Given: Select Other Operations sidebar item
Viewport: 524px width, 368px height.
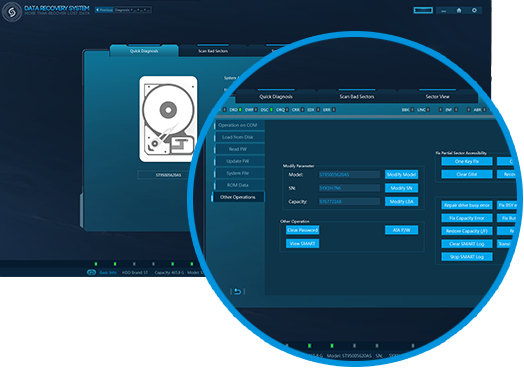Looking at the screenshot, I should pyautogui.click(x=238, y=197).
